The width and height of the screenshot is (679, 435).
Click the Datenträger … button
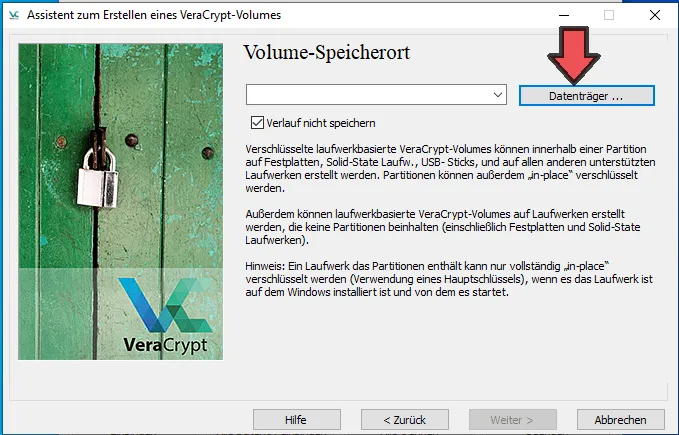pyautogui.click(x=586, y=96)
